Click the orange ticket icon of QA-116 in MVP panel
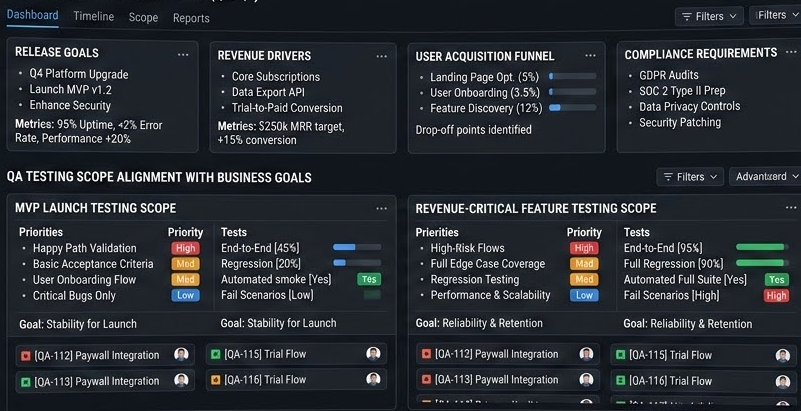 click(x=215, y=380)
